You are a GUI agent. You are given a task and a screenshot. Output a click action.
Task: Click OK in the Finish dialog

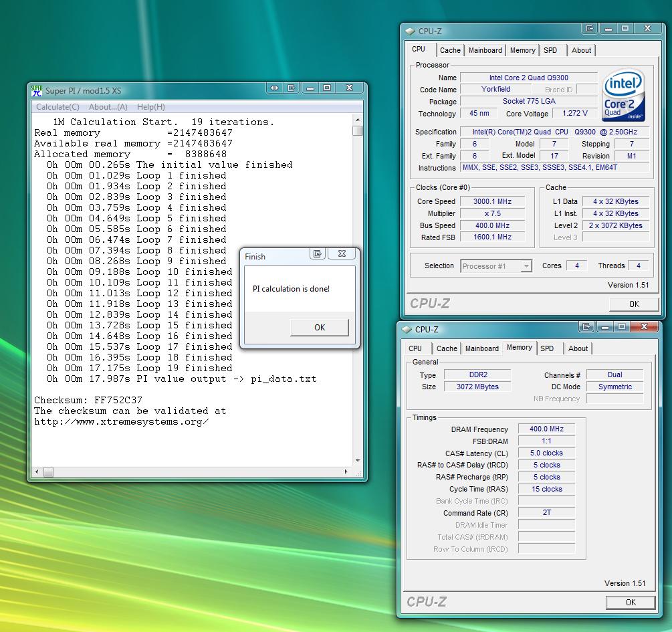click(x=320, y=328)
